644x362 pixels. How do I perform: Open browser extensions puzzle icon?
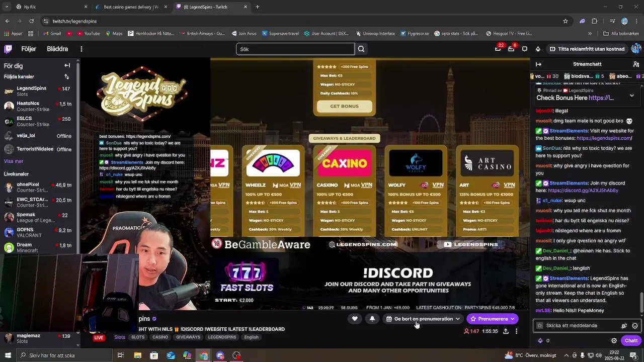click(x=595, y=21)
